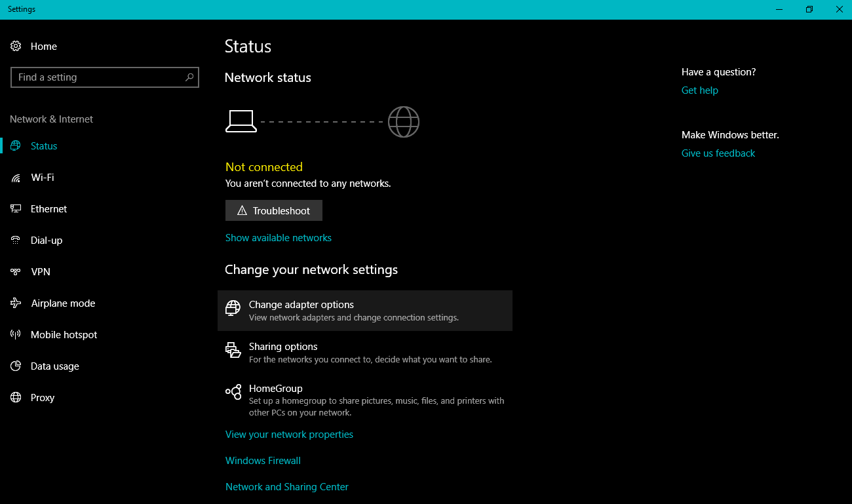Click the Airplane mode icon
Image resolution: width=852 pixels, height=504 pixels.
(15, 303)
